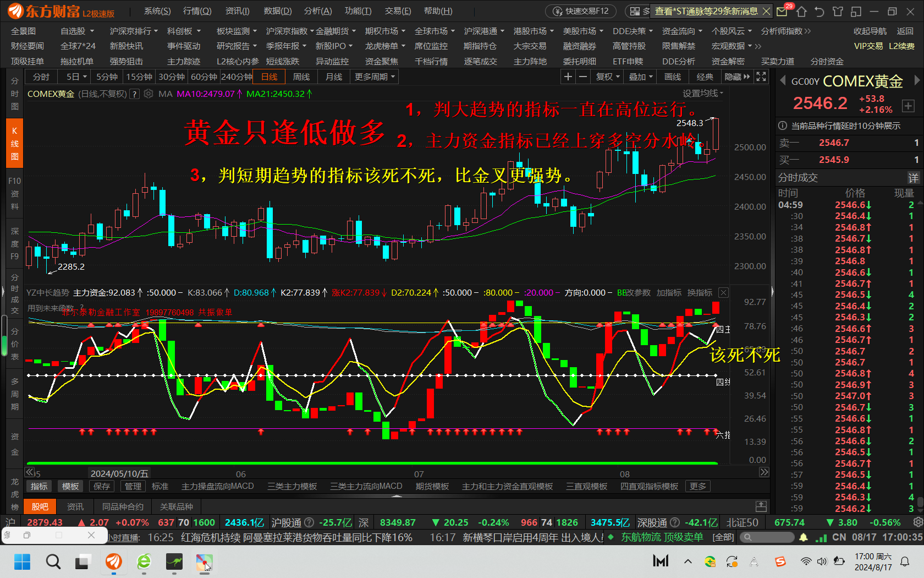Open chart settings gear beside COMEX黄金
924x578 pixels.
tap(148, 94)
